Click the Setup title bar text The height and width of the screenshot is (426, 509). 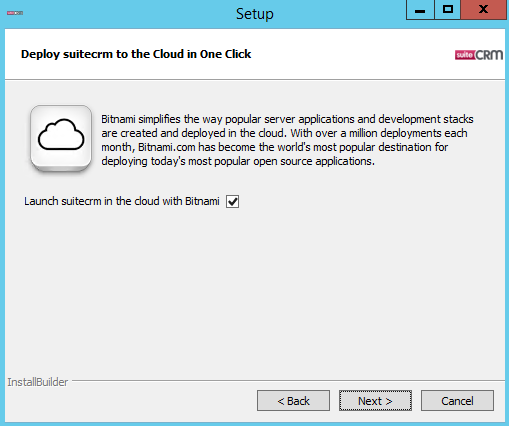[255, 14]
